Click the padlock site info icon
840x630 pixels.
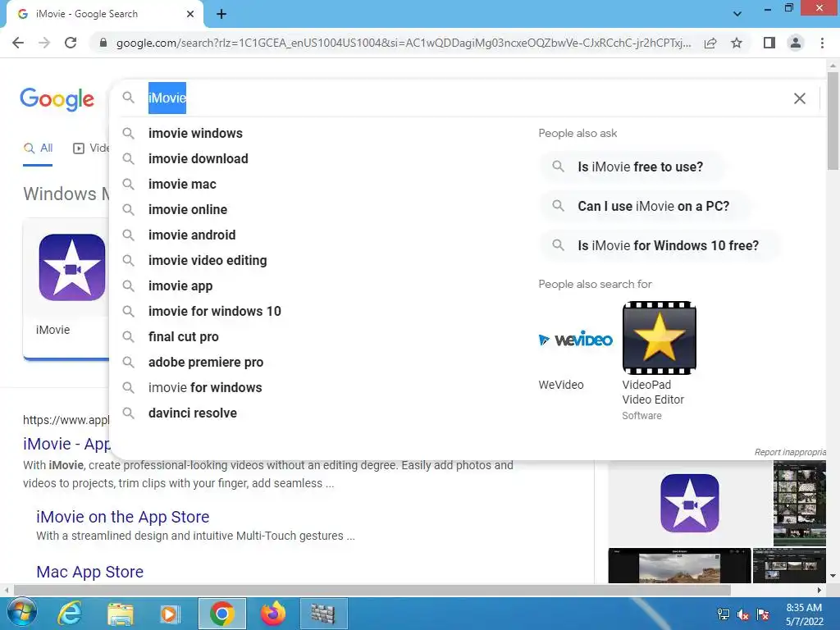point(103,43)
